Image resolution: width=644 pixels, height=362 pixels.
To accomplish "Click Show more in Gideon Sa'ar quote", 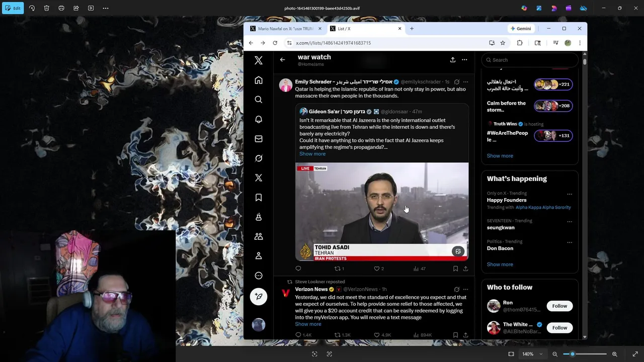I will coord(312,154).
